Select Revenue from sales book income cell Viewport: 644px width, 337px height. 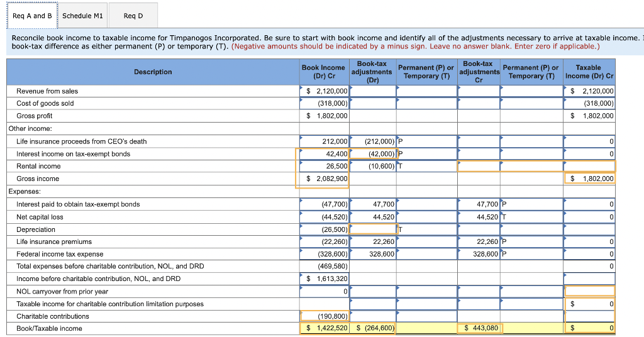(x=325, y=91)
